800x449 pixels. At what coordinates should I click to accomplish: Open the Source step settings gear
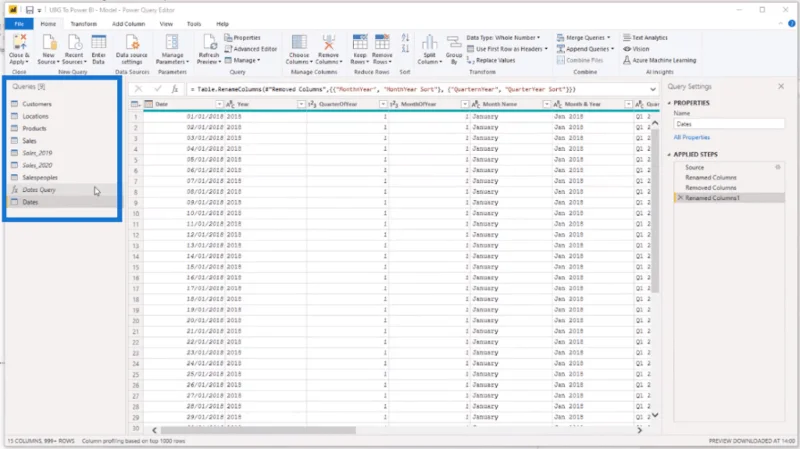coord(778,167)
